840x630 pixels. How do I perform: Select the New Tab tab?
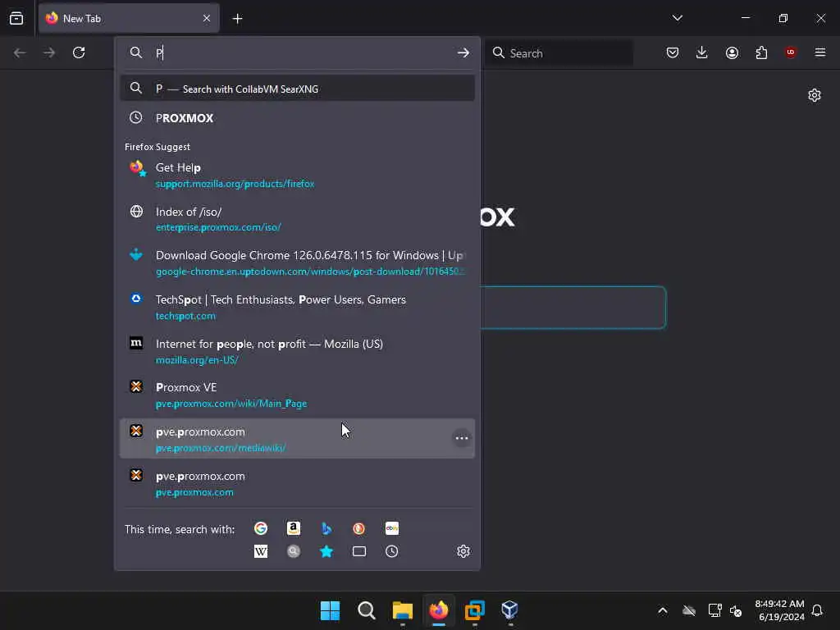[x=129, y=19]
